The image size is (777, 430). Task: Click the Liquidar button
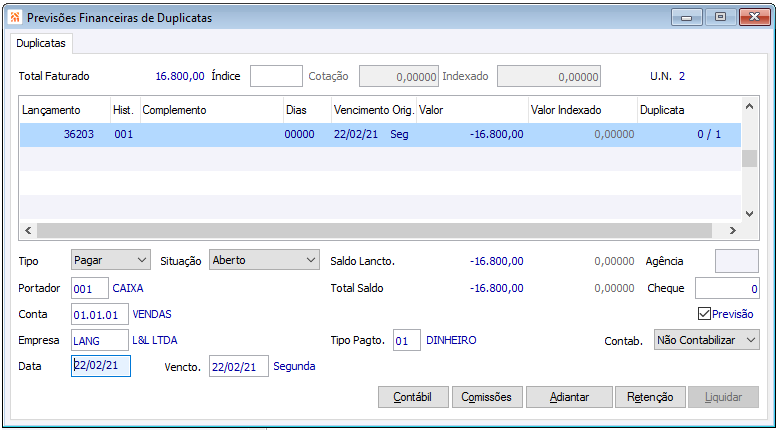tap(723, 397)
